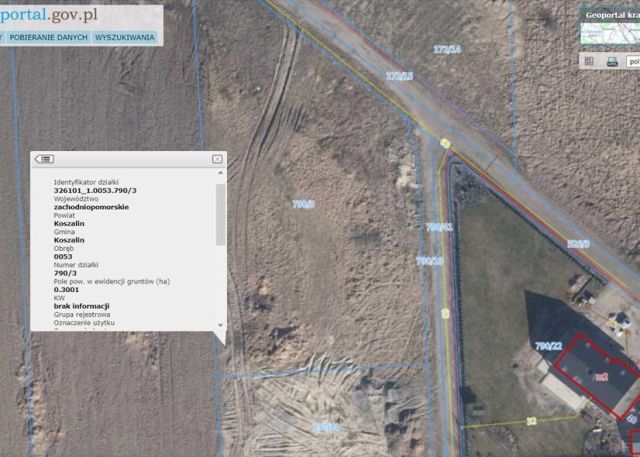640x457 pixels.
Task: Click the Geoportal krajowy overview map thumbnail
Action: pos(610,33)
